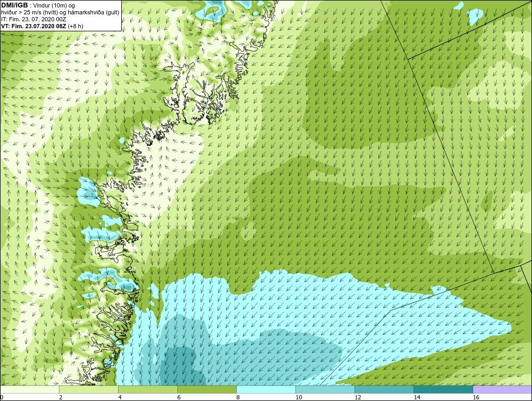Viewport: 532px width, 401px height.
Task: Click the 'IT: Fim. 23. 07. 2020 00Z' line
Action: point(34,19)
